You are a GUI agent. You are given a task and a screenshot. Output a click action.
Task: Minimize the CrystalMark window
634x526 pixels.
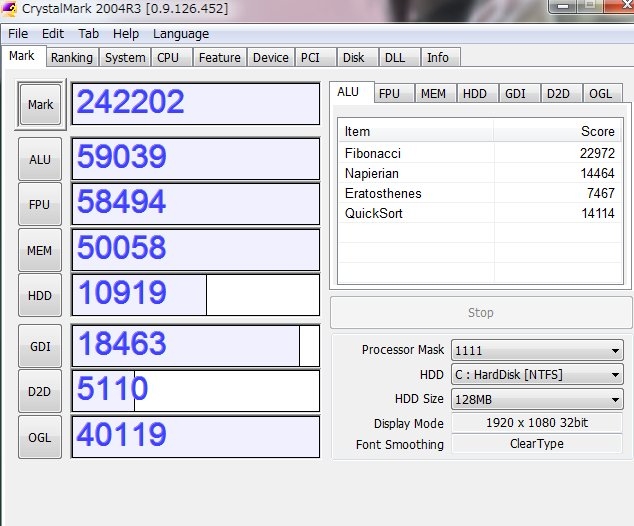tap(563, 6)
